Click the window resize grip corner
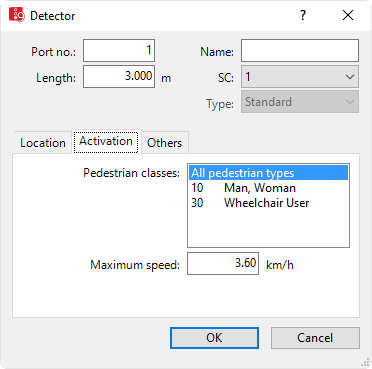Viewport: 372px width, 369px height. (366, 363)
